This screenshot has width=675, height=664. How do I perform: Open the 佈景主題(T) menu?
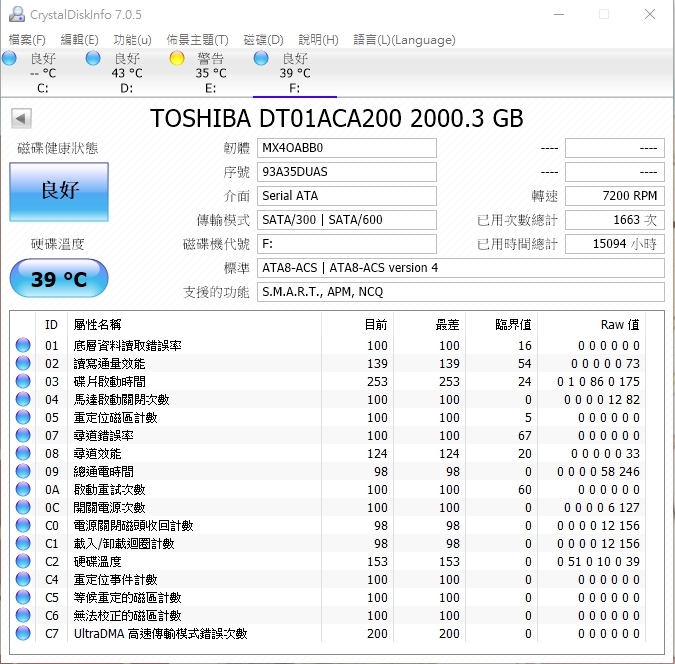(197, 40)
